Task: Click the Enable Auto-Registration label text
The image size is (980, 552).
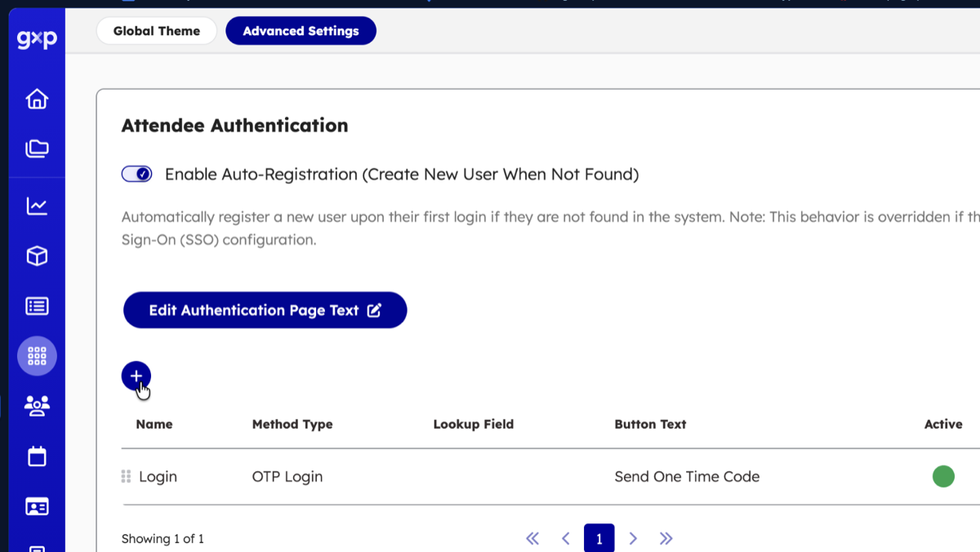Action: click(x=402, y=174)
